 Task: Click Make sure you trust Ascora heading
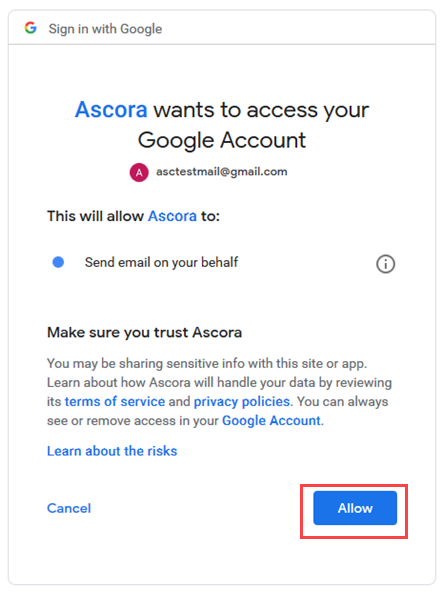[144, 332]
